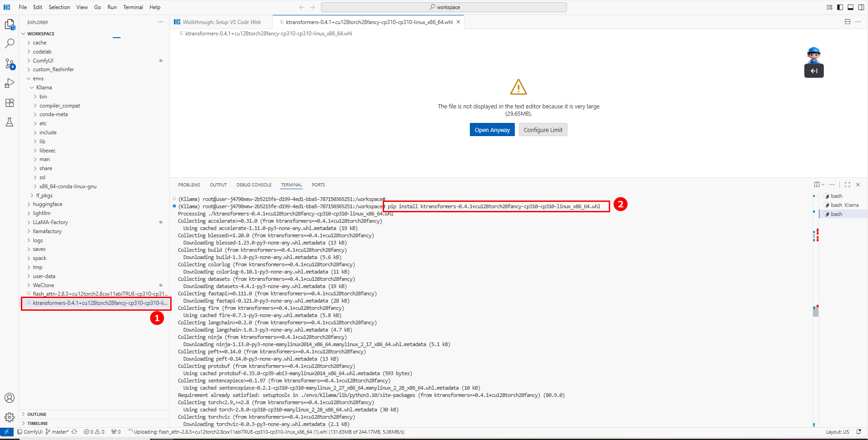868x440 pixels.
Task: Toggle primary side bar layout button
Action: pyautogui.click(x=840, y=7)
